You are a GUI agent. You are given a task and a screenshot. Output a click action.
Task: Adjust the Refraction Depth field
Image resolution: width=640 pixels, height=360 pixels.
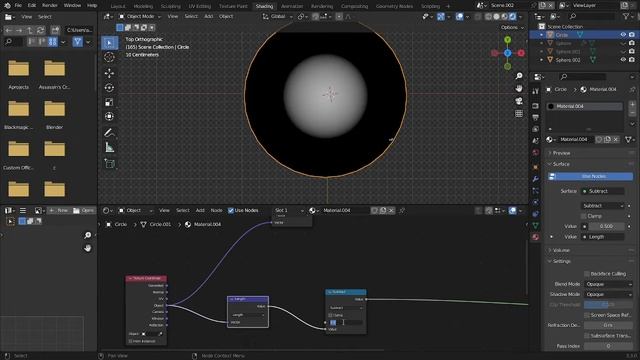[608, 325]
